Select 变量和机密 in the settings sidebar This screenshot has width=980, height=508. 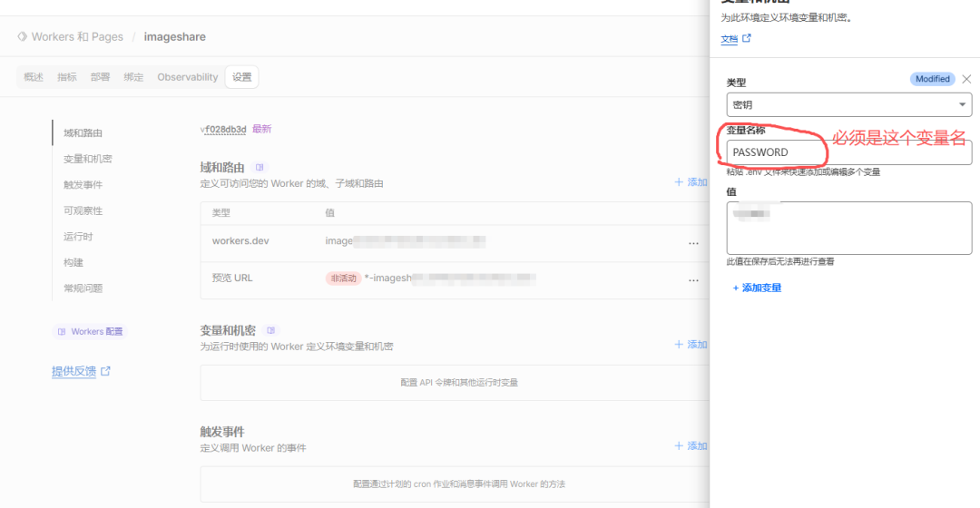pos(88,159)
